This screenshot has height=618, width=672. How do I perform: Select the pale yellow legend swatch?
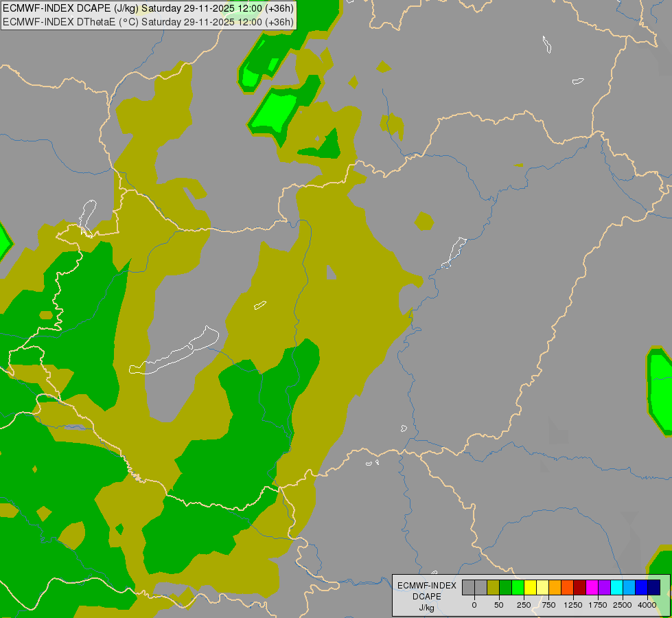543,588
